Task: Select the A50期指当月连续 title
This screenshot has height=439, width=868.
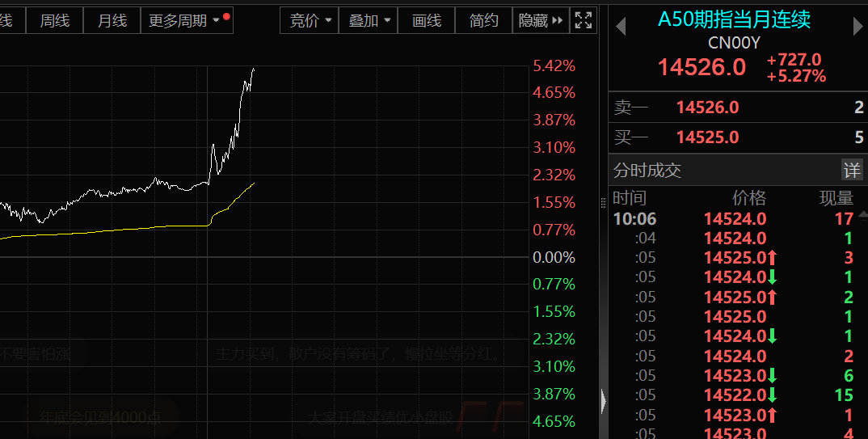Action: (734, 20)
